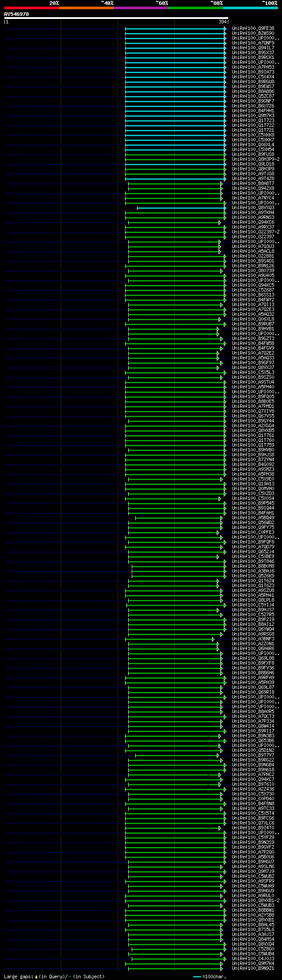Viewport: 282px width, 980px height.
Task: Open hit UniRef100_Q942X8
Action: (x=253, y=189)
